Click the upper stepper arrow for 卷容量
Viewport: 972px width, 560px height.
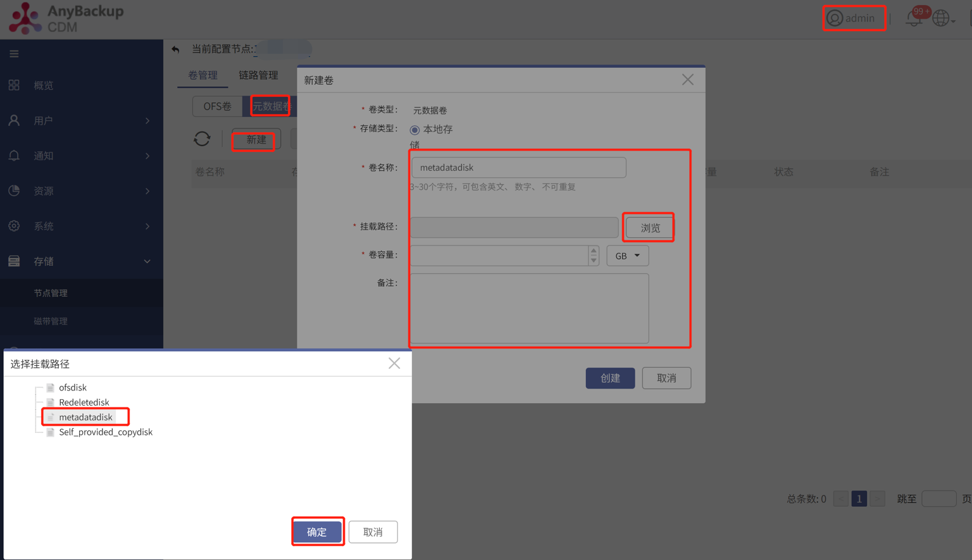point(594,252)
